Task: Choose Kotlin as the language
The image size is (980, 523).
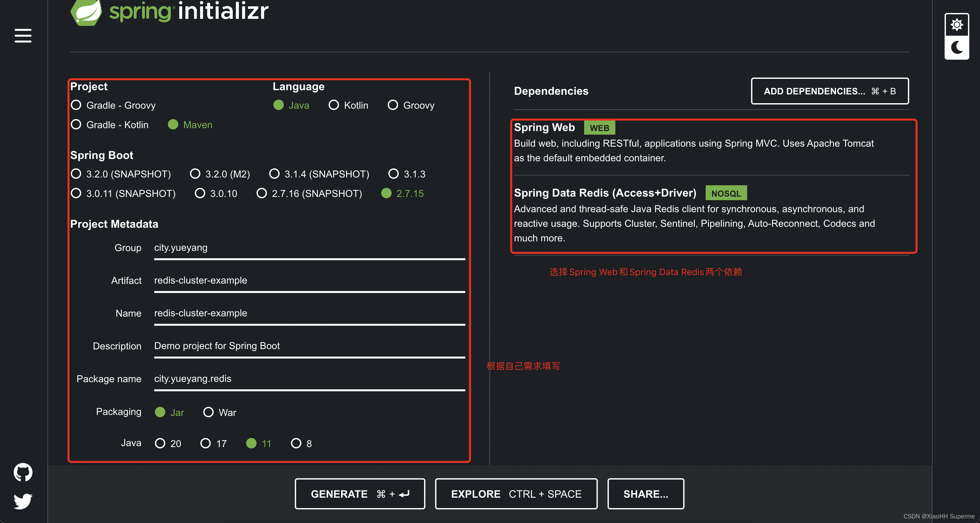Action: [x=348, y=105]
